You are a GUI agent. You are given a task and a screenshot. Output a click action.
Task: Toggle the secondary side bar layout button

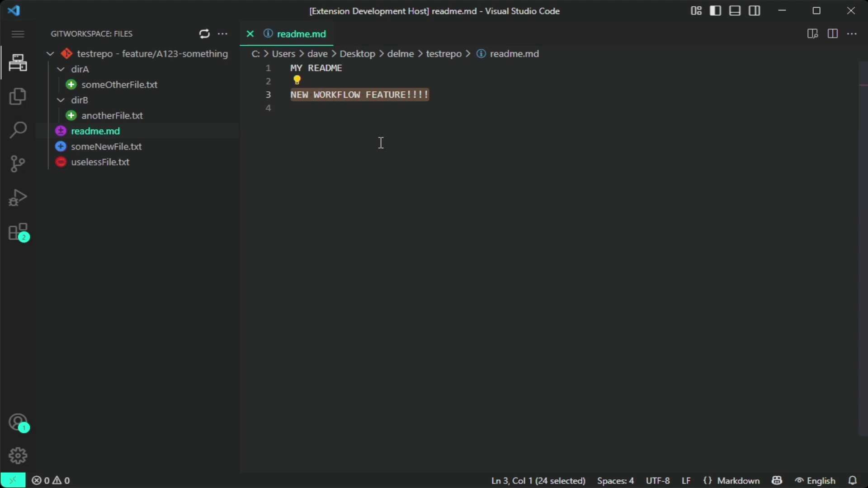tap(754, 11)
